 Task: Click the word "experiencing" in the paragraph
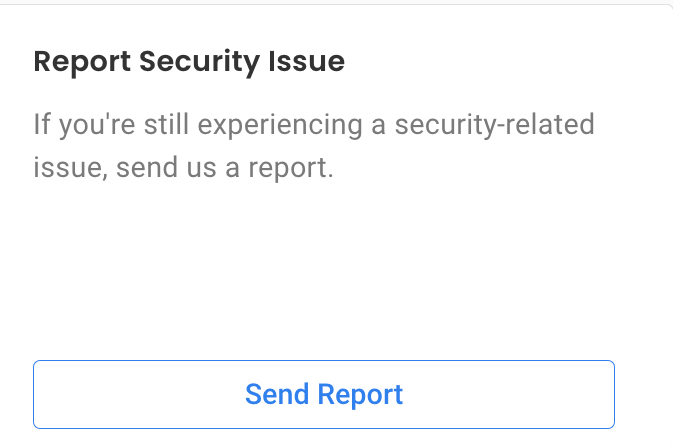[x=280, y=126]
